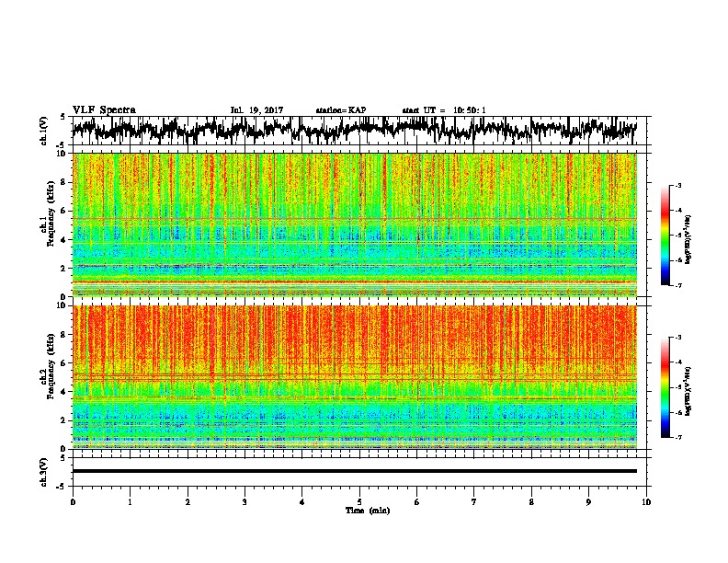728x563 pixels.
Task: Click time axis tick label "10"
Action: (x=646, y=502)
